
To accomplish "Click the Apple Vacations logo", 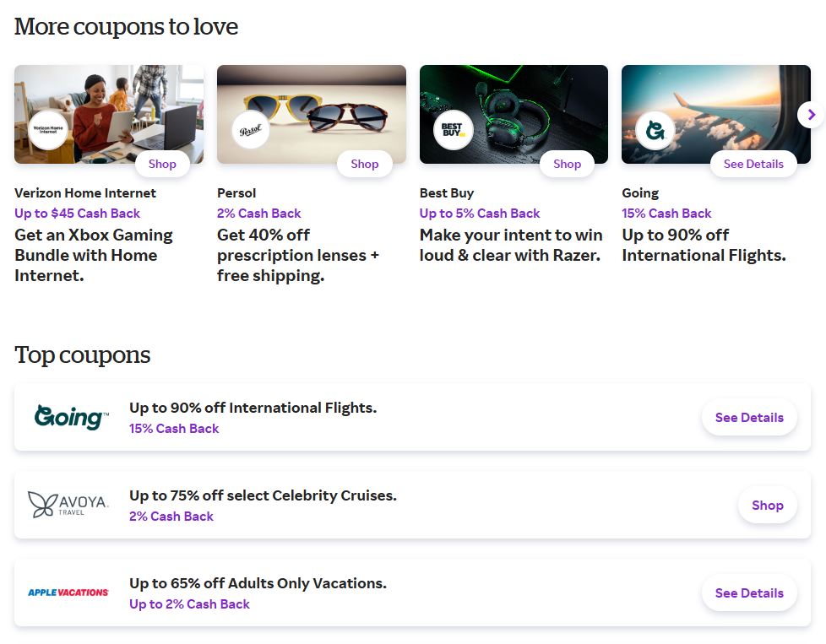I will [68, 593].
